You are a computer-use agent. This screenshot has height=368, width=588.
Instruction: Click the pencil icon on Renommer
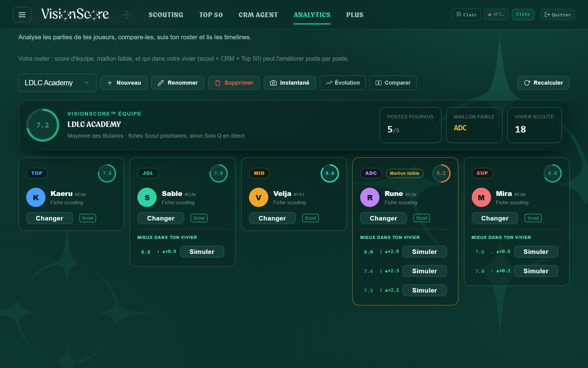point(161,83)
